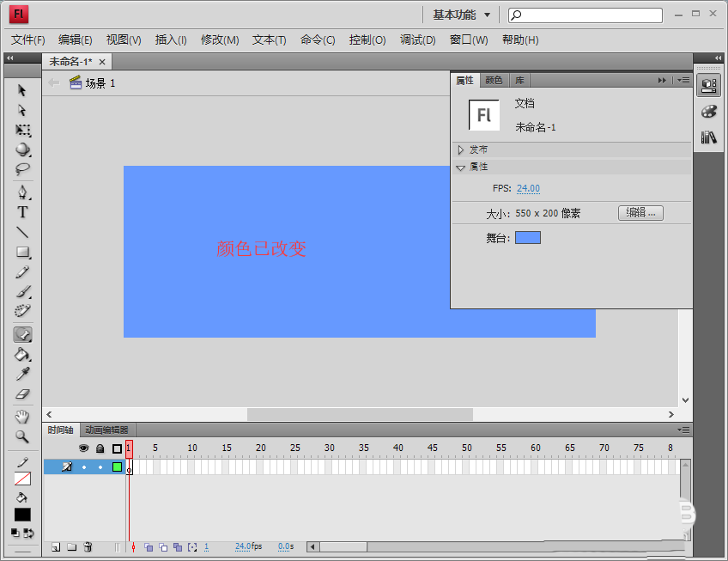This screenshot has height=561, width=728.
Task: Toggle layer lock dot
Action: coord(100,467)
